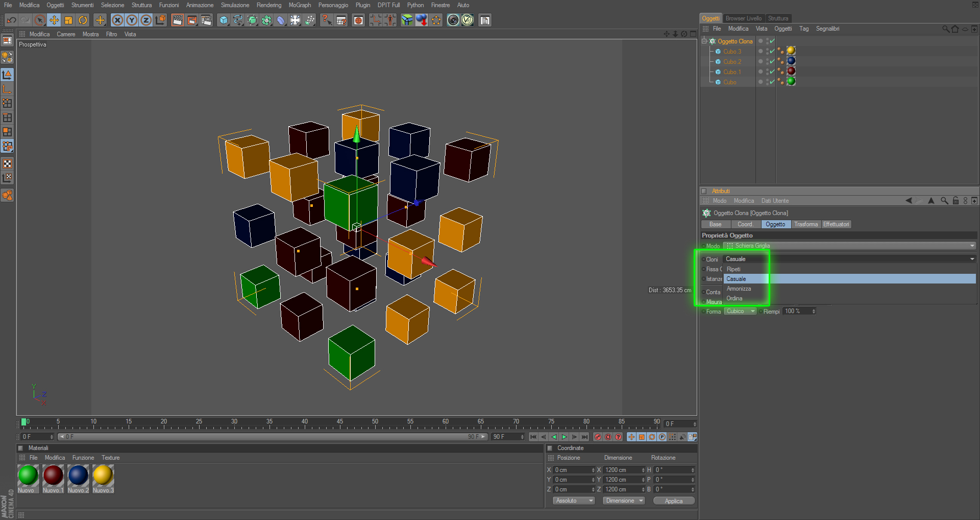The width and height of the screenshot is (980, 520).
Task: Toggle the Y axis lock
Action: (x=132, y=20)
